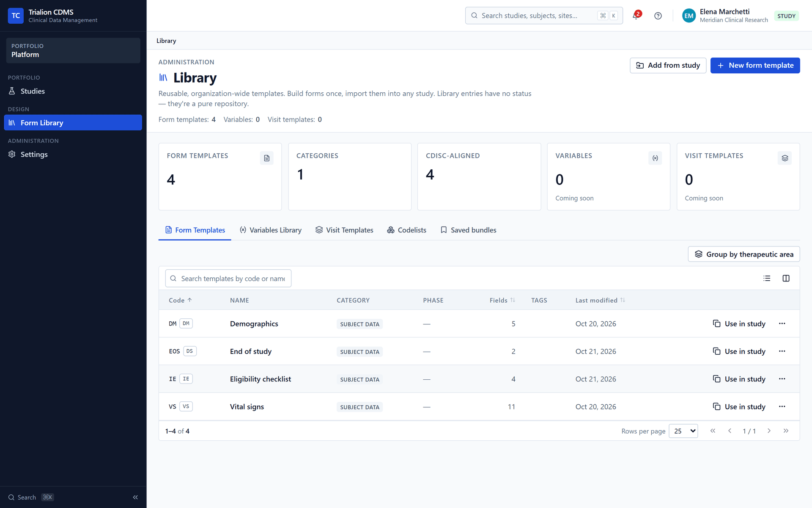Click Use in study for Eligibility checklist
Screen dimensions: 812x508
(739, 379)
